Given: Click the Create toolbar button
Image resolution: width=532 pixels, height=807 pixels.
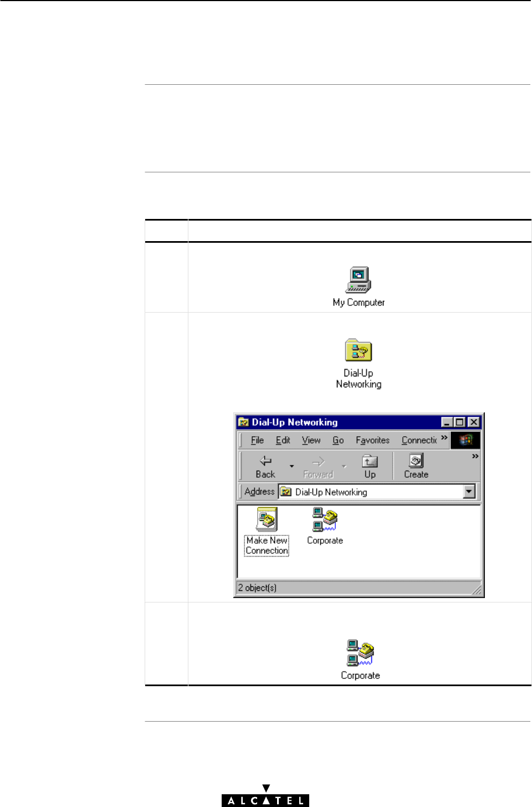Looking at the screenshot, I should pyautogui.click(x=416, y=467).
